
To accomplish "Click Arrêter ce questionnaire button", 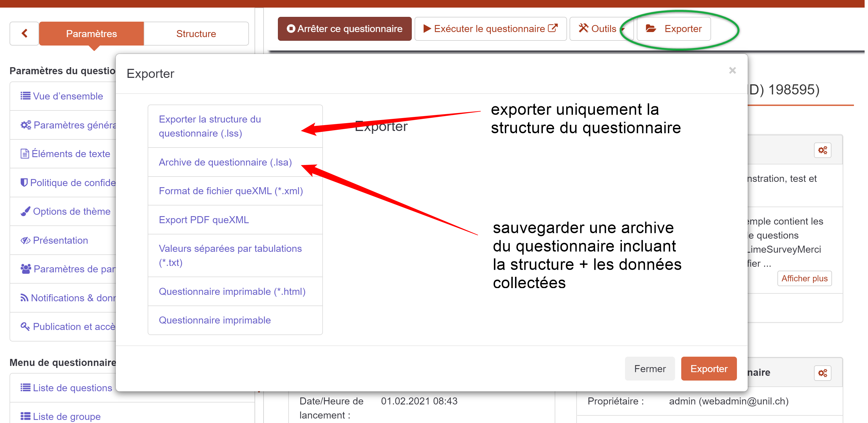I will click(x=344, y=29).
